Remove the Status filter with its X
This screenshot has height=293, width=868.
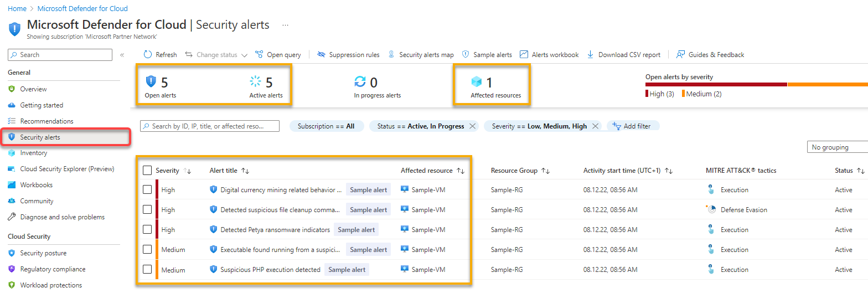[x=472, y=126]
